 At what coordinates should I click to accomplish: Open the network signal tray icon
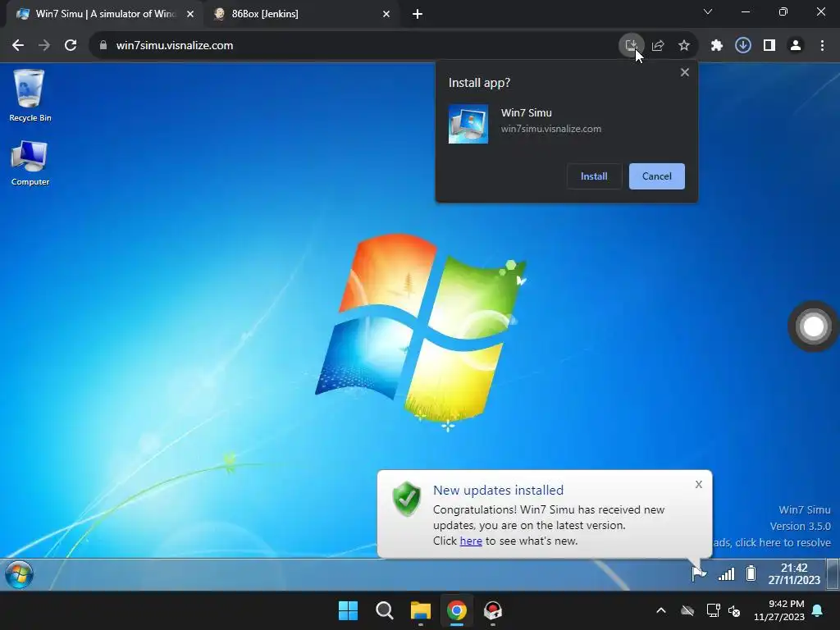pyautogui.click(x=727, y=574)
